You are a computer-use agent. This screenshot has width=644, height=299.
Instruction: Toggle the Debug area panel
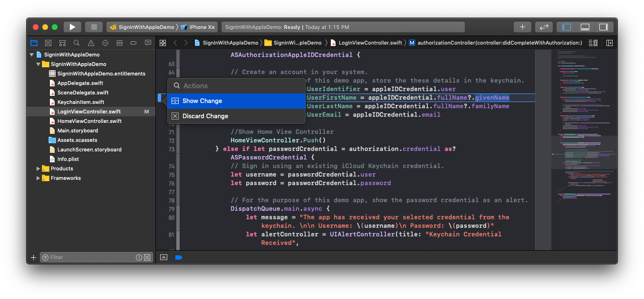tap(585, 27)
